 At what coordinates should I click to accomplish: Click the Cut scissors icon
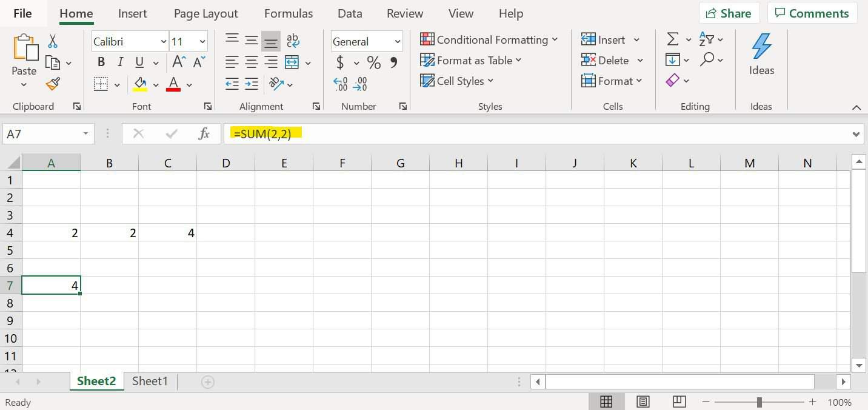click(53, 41)
